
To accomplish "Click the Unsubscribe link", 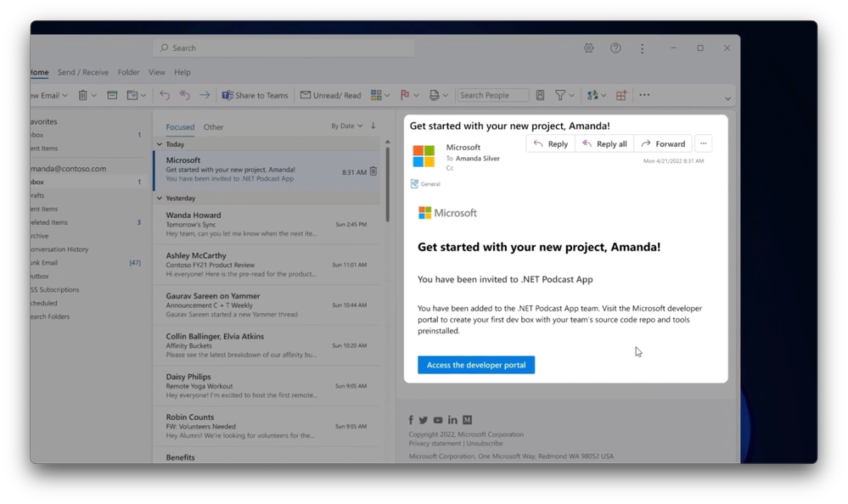I will point(485,444).
